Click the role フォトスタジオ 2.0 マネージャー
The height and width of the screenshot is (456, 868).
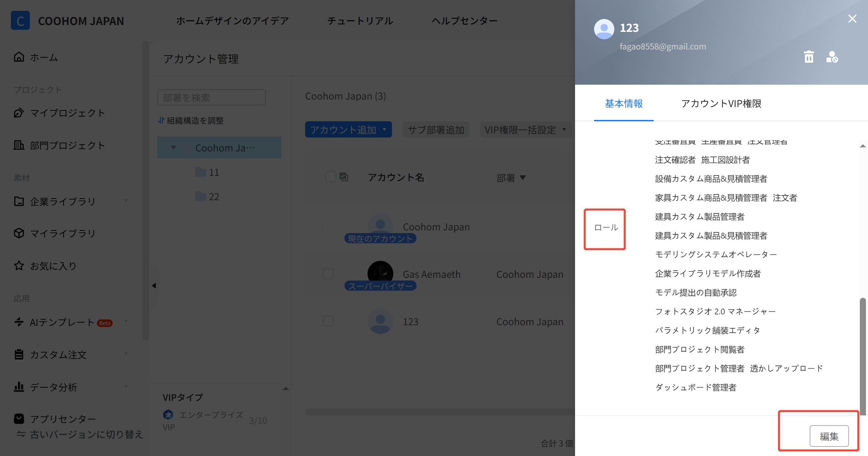715,311
